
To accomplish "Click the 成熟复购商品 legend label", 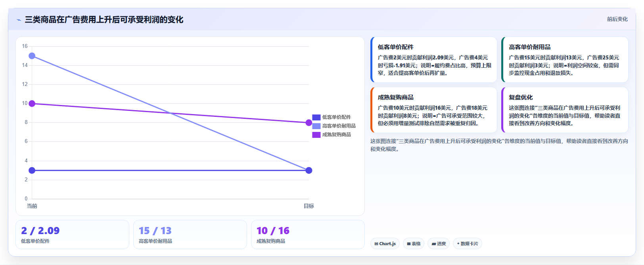I will click(336, 135).
